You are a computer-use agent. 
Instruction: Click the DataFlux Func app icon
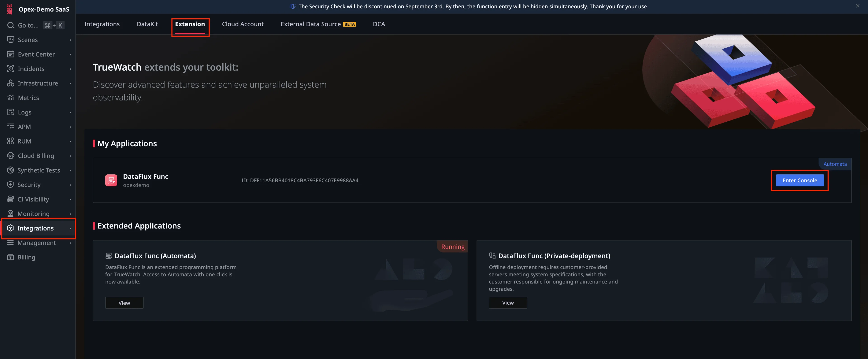111,180
